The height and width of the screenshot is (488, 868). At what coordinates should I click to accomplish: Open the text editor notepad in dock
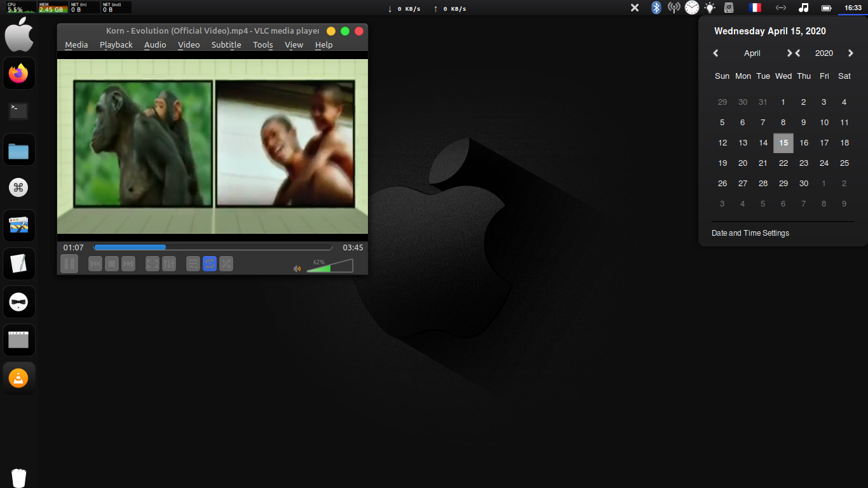(x=19, y=264)
